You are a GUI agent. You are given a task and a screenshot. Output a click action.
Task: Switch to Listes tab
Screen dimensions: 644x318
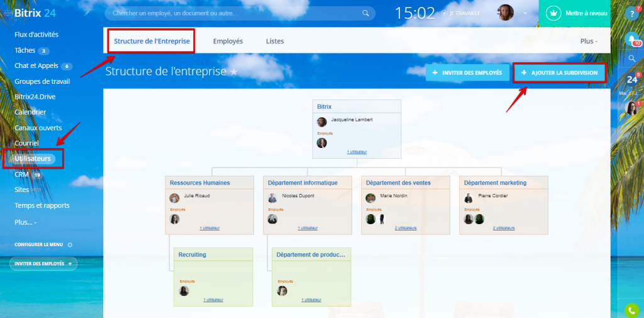tap(275, 41)
